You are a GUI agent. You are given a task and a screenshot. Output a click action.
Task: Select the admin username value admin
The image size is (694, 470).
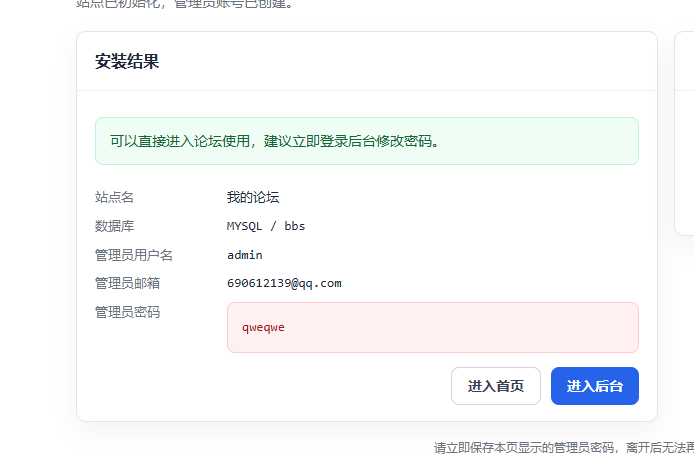click(245, 255)
